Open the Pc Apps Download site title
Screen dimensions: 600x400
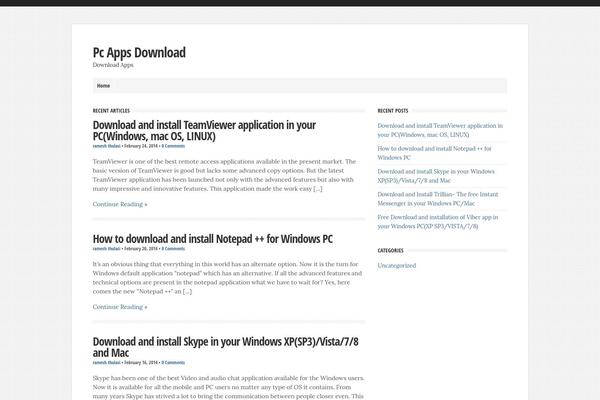tap(139, 52)
